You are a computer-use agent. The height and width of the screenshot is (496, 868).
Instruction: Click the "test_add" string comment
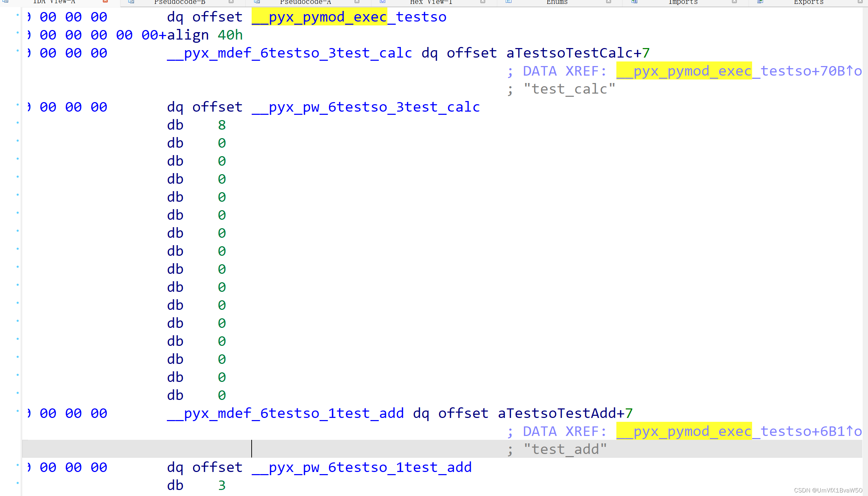pyautogui.click(x=565, y=449)
